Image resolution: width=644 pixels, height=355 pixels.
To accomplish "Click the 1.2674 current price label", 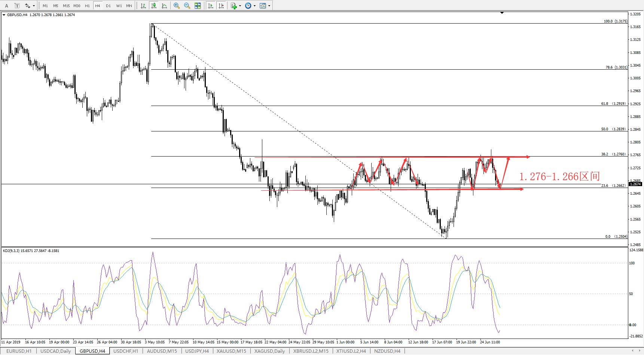I will (x=635, y=184).
